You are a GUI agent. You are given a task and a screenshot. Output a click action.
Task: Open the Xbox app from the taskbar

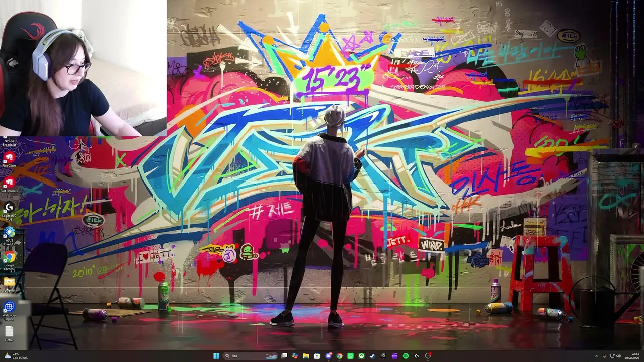click(x=361, y=356)
